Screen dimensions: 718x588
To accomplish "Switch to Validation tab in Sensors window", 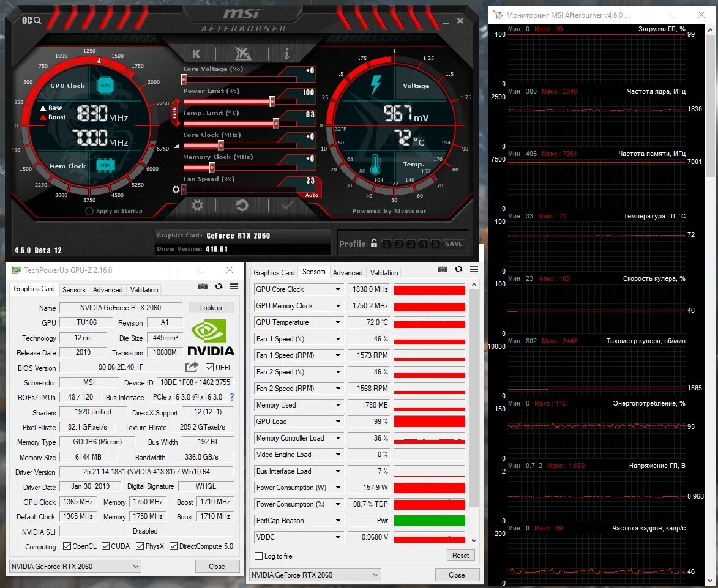I will tap(384, 273).
